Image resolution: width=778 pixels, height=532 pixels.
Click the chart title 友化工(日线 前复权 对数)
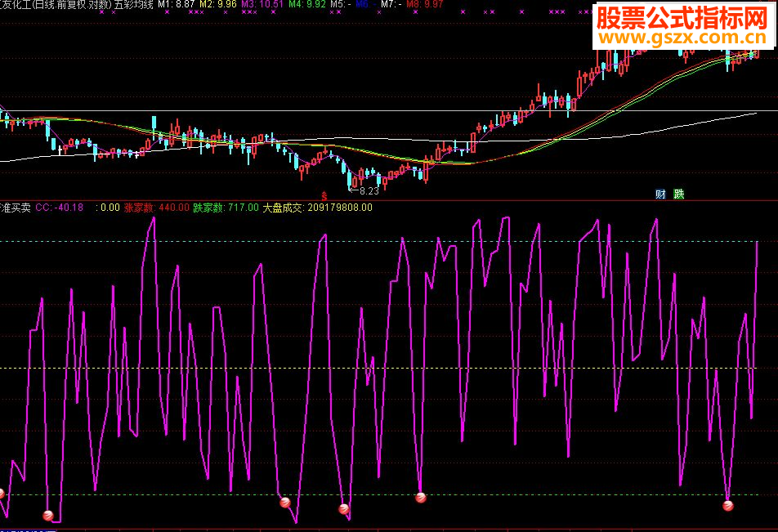tap(56, 4)
